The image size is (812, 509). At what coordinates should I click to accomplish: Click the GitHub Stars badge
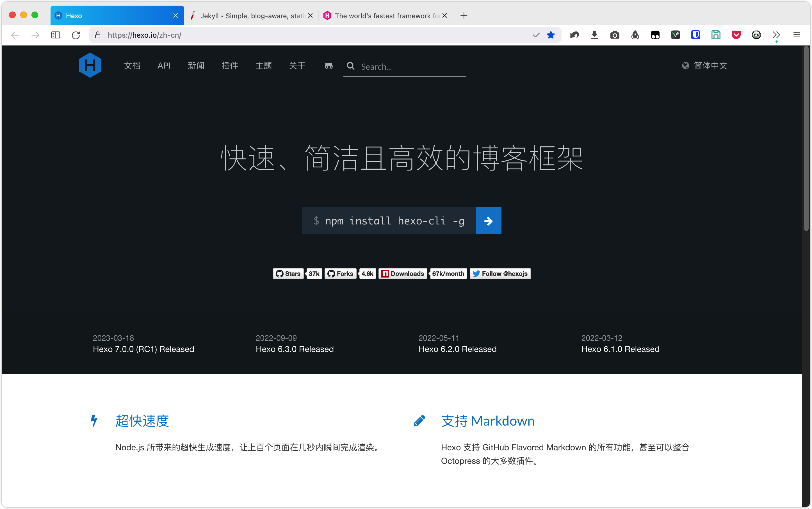(x=288, y=274)
